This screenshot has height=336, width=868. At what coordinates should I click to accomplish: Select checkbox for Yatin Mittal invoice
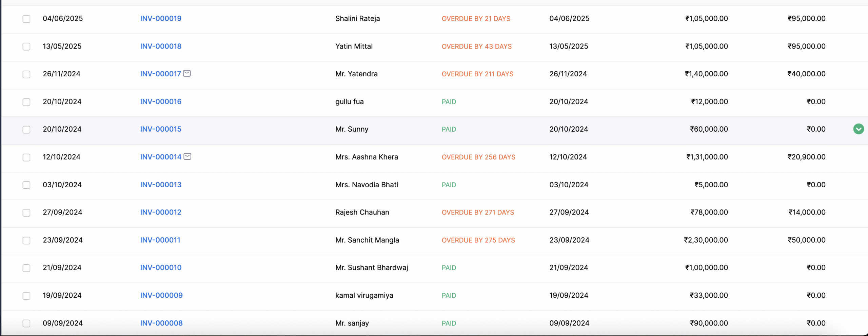coord(26,46)
